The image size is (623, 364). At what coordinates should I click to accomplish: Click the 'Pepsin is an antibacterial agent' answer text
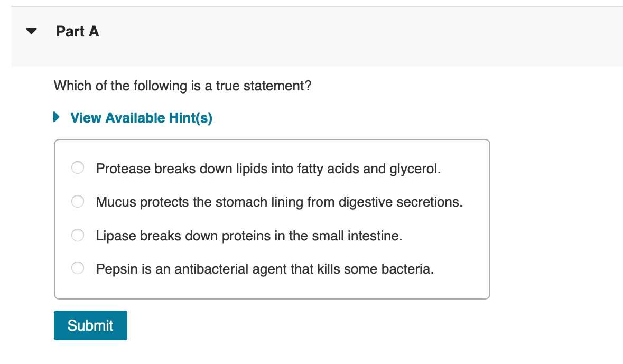pos(265,269)
